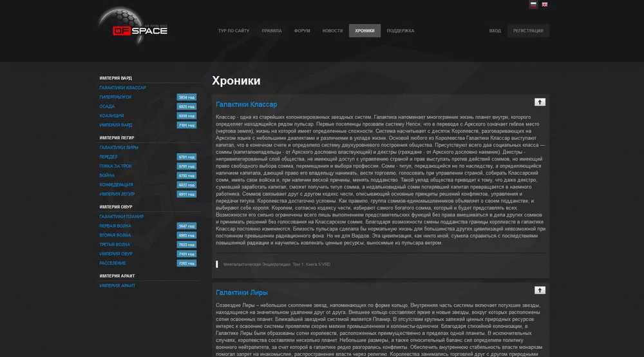Click the Галактики Лиры article title
This screenshot has height=357, width=644.
pyautogui.click(x=241, y=293)
